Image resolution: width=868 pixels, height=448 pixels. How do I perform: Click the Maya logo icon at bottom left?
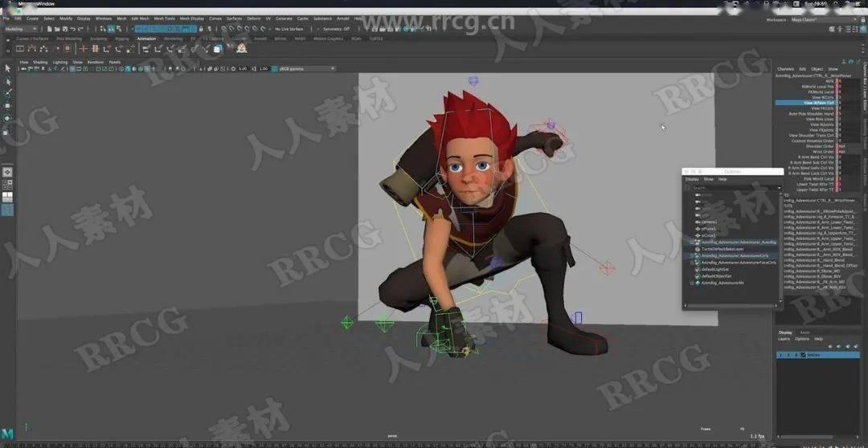[x=7, y=433]
